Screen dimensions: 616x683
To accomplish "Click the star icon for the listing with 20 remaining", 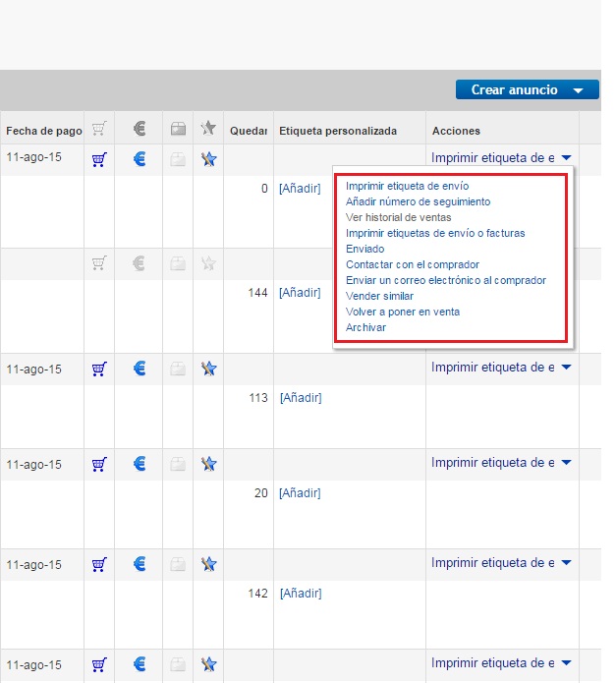I will pos(208,464).
